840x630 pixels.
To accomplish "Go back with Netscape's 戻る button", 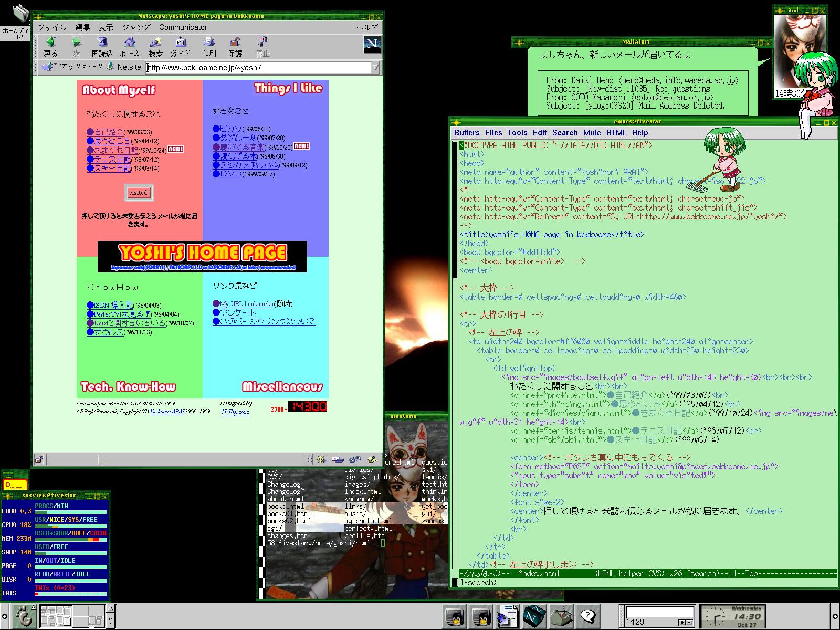I will pyautogui.click(x=50, y=47).
